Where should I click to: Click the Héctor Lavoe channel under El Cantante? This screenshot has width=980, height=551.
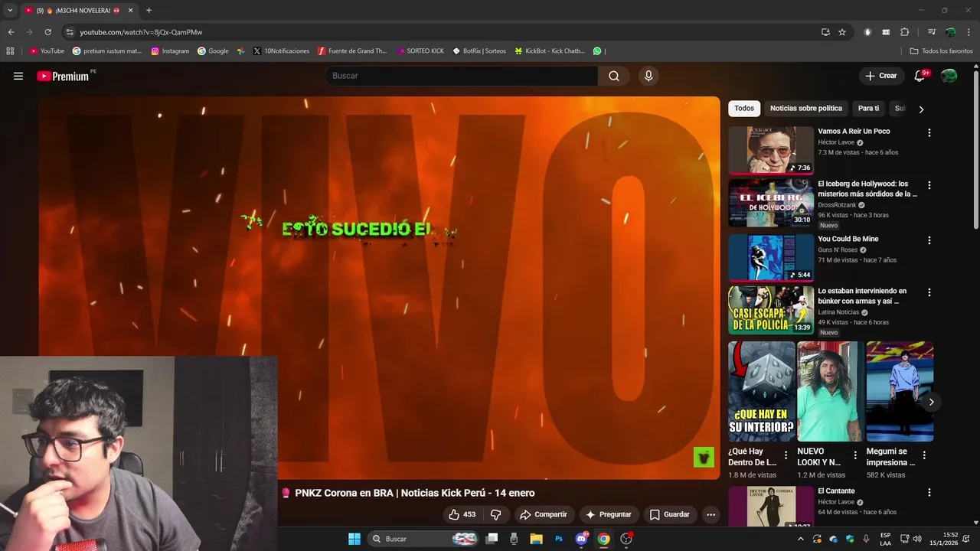tap(836, 502)
